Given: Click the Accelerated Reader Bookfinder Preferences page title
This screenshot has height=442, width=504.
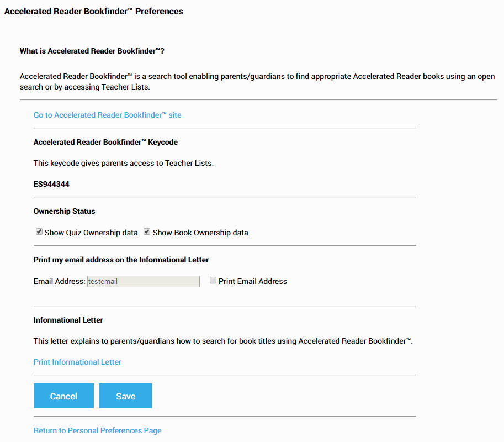Looking at the screenshot, I should tap(93, 11).
